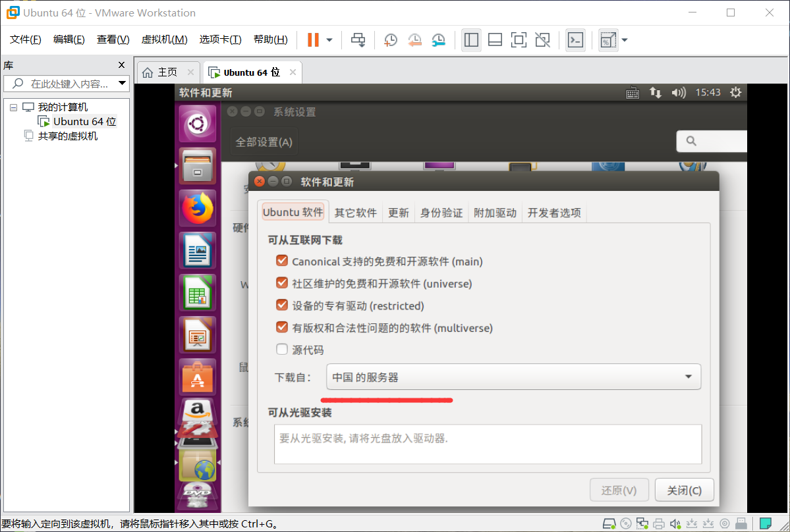Open the library search filter dropdown arrow

point(123,84)
